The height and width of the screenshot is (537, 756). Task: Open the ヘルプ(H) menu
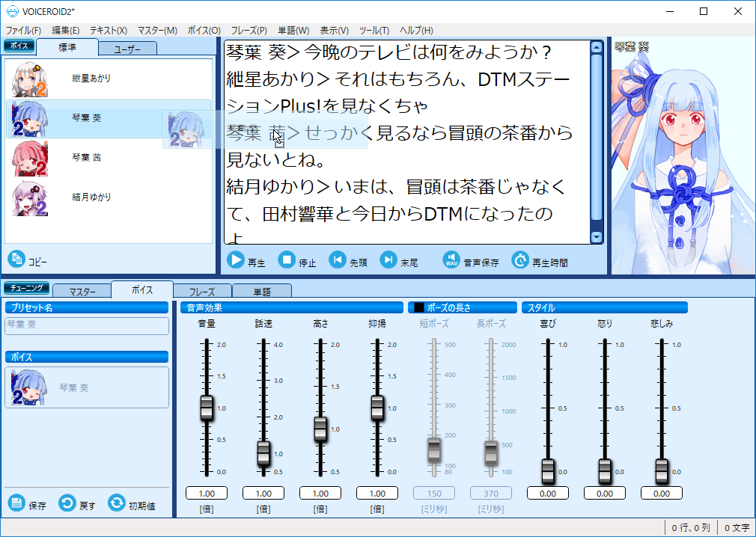[417, 31]
